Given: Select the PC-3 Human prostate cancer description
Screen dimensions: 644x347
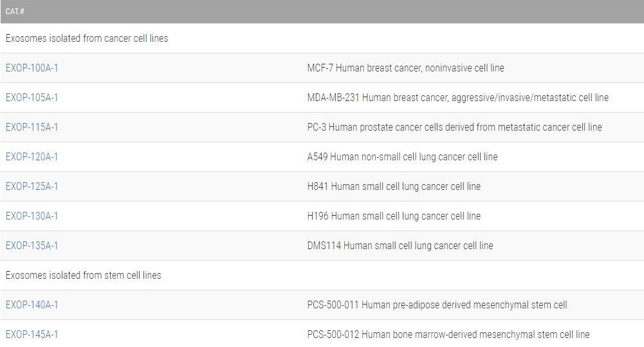Looking at the screenshot, I should coord(454,127).
